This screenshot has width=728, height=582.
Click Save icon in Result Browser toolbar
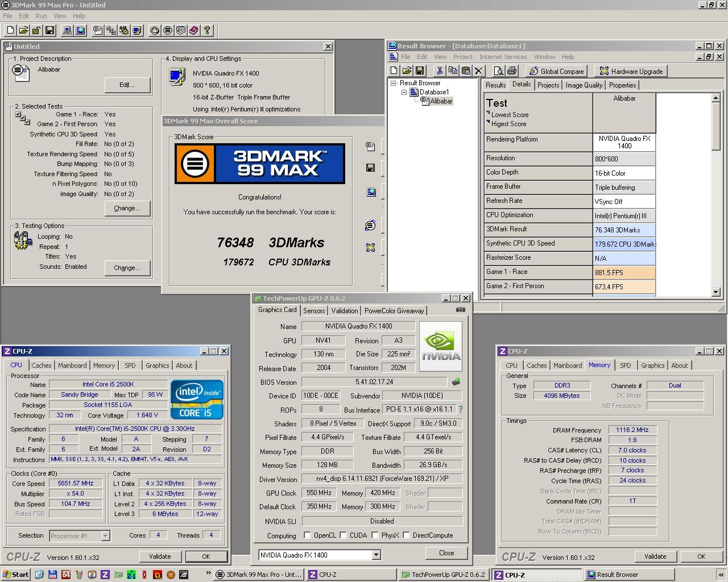420,70
